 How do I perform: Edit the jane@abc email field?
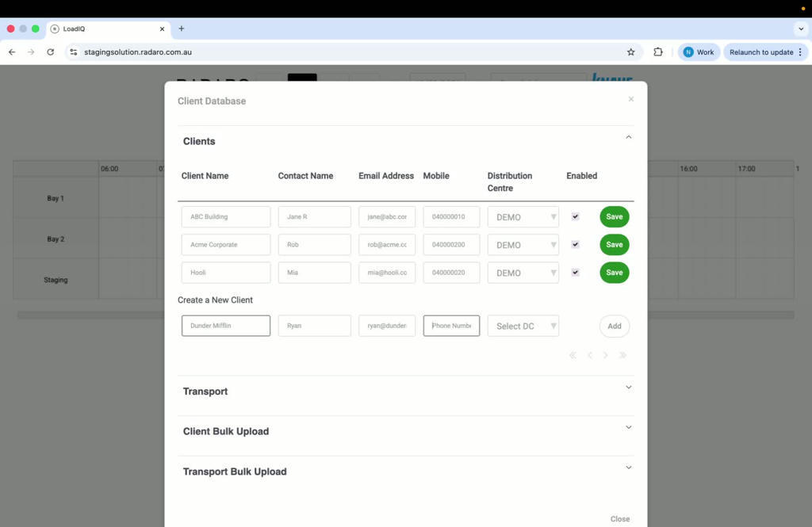[387, 217]
